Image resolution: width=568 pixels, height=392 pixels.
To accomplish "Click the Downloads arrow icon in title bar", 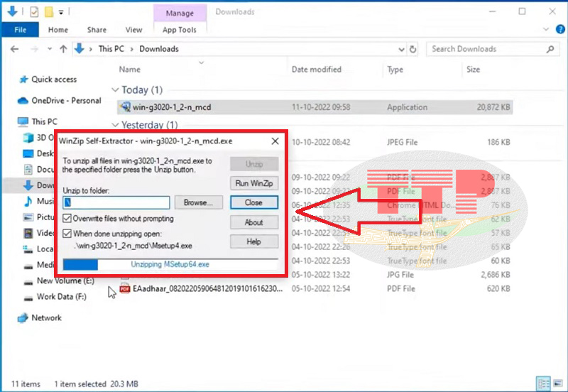I will pyautogui.click(x=12, y=11).
